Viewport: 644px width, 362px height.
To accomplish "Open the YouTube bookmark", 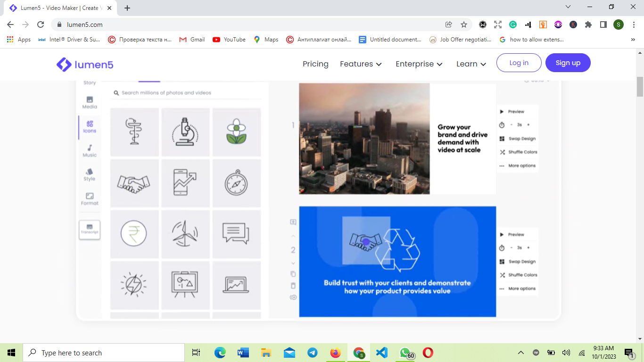I will (229, 40).
